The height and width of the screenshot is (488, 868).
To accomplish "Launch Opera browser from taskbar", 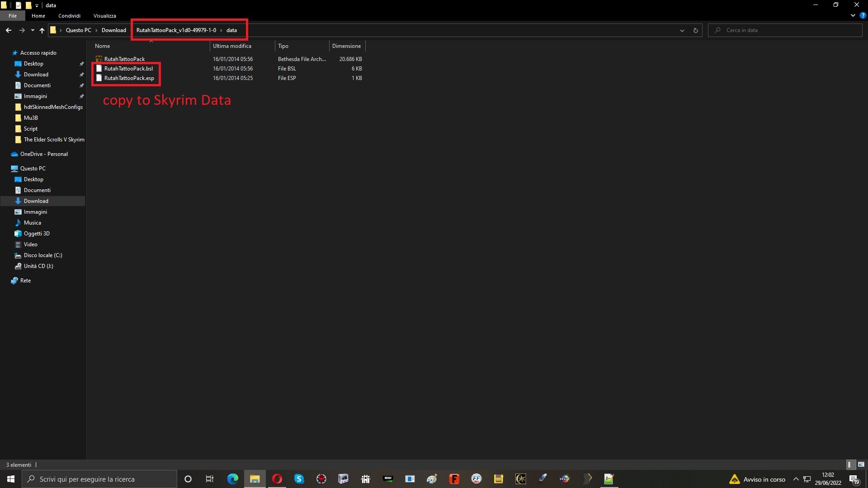I will (x=277, y=479).
